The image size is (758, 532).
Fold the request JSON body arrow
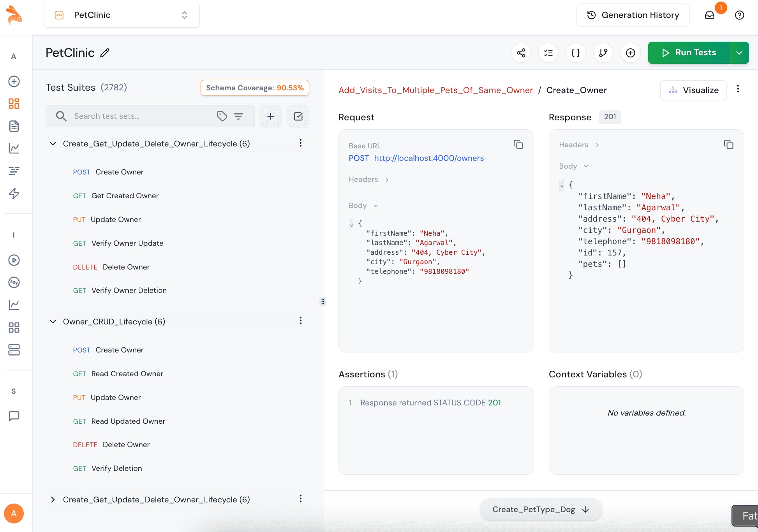351,224
